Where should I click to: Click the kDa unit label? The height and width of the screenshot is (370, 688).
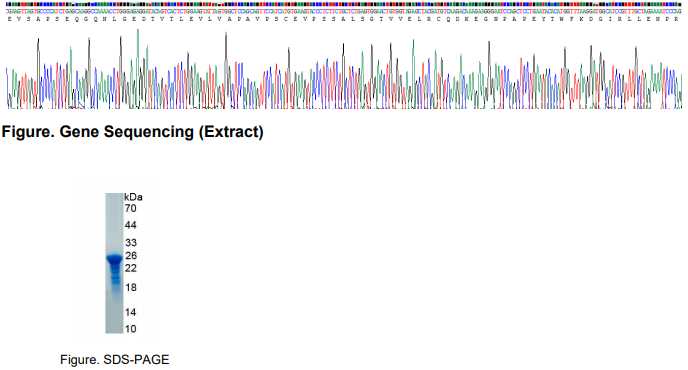coord(133,197)
